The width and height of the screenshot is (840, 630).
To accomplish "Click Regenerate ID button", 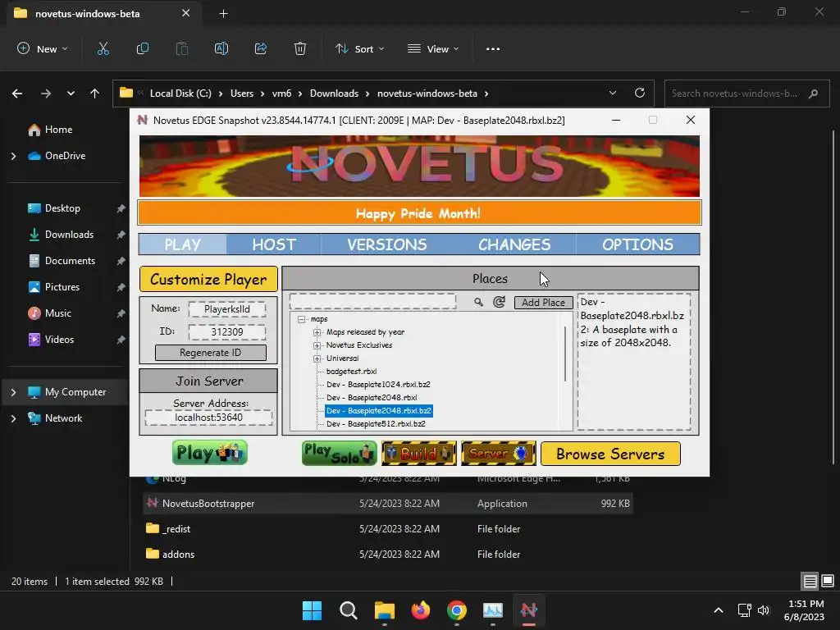I will click(211, 353).
